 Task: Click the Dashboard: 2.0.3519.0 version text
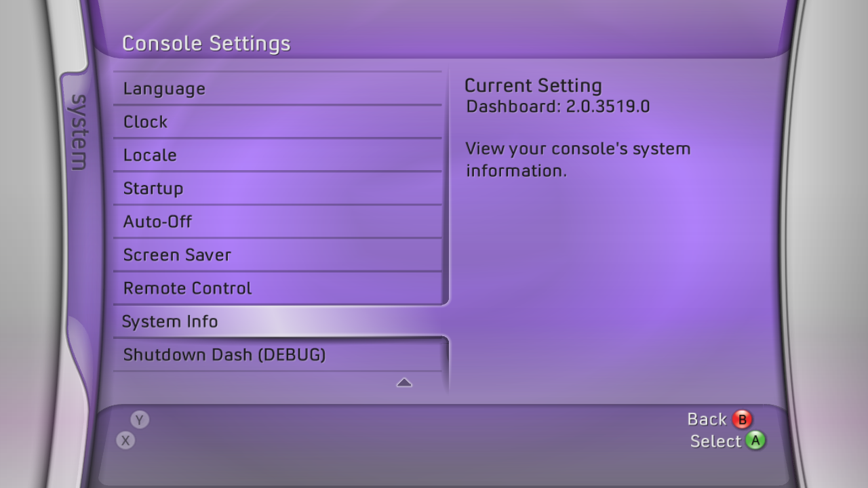558,106
